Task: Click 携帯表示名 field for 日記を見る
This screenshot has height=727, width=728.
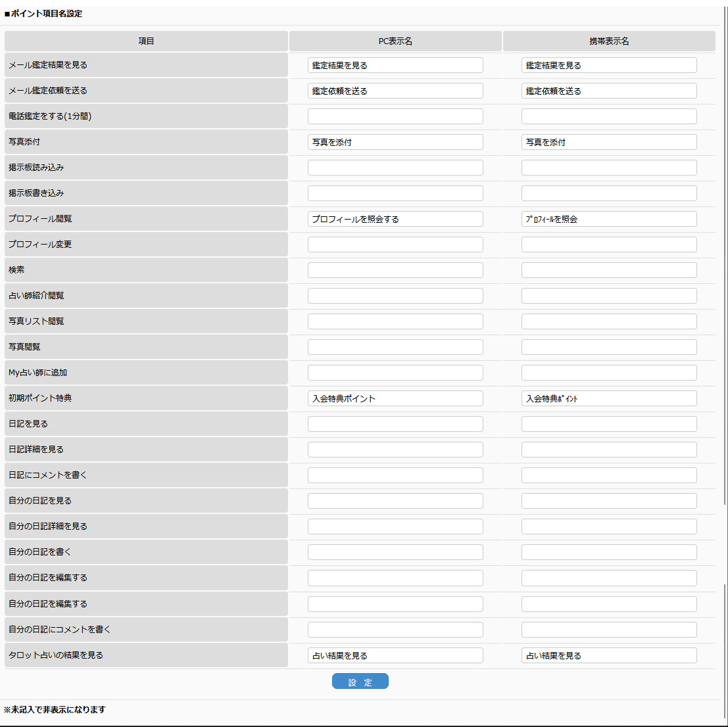Action: coord(609,424)
